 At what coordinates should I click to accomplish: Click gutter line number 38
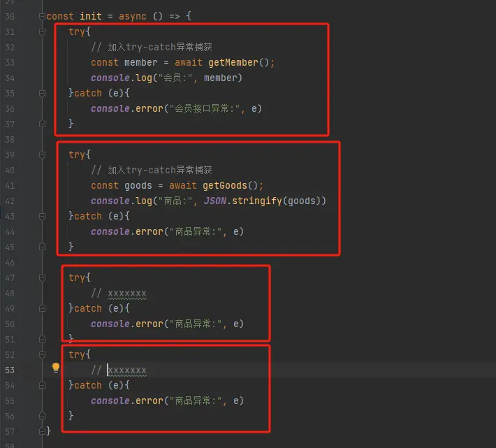(10, 140)
